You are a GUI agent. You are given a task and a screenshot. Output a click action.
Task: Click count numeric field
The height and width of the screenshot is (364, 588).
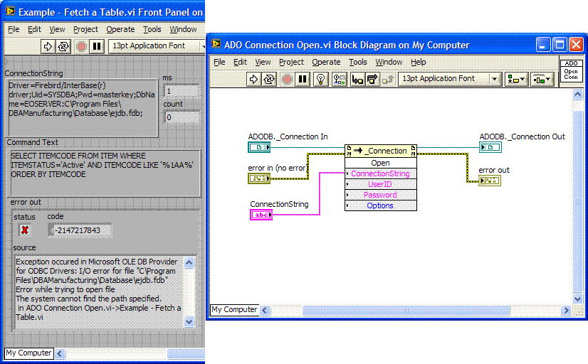pyautogui.click(x=182, y=117)
